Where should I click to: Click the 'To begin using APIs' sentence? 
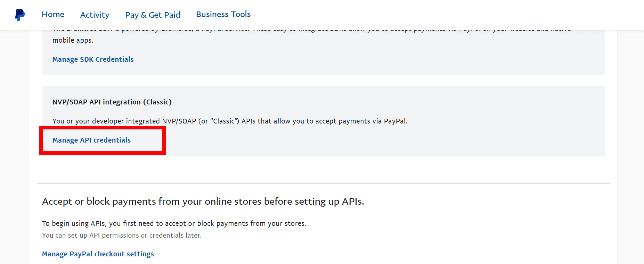(174, 223)
